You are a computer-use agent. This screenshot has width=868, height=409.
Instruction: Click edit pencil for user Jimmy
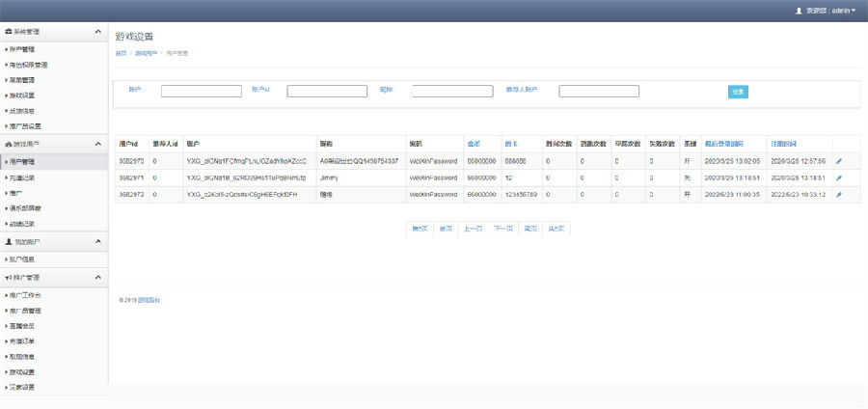tap(838, 177)
